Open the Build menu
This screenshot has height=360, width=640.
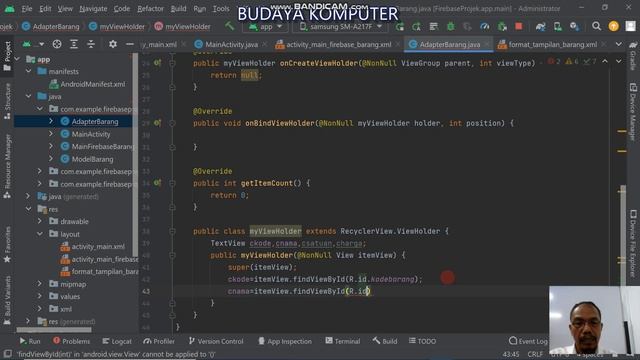(178, 9)
